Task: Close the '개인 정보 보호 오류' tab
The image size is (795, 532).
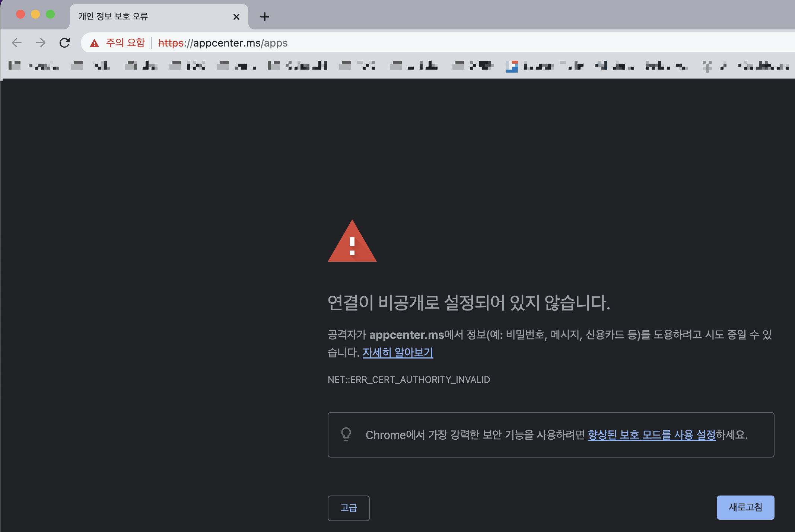Action: click(x=236, y=17)
